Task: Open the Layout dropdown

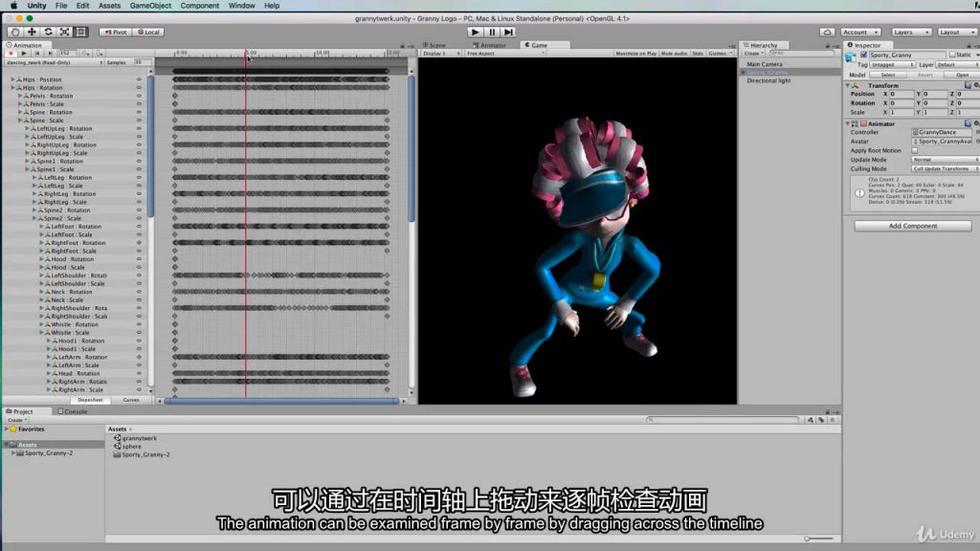Action: coord(956,32)
